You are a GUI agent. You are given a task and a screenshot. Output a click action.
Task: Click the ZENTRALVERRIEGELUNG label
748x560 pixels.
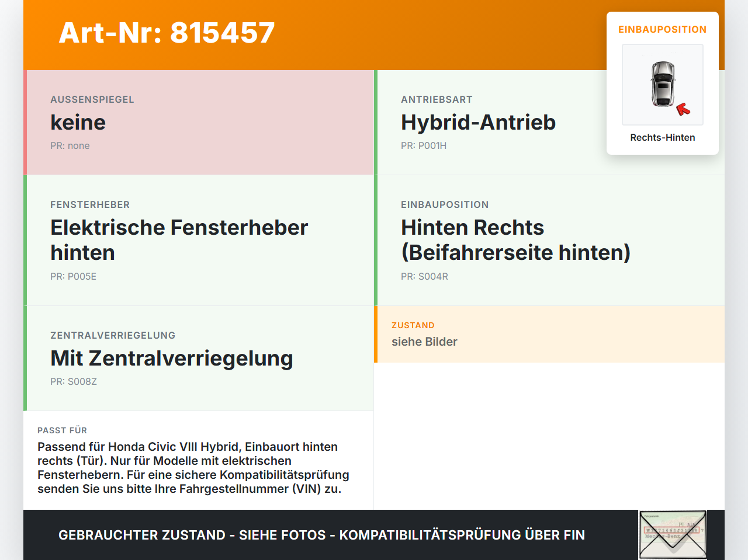point(113,335)
